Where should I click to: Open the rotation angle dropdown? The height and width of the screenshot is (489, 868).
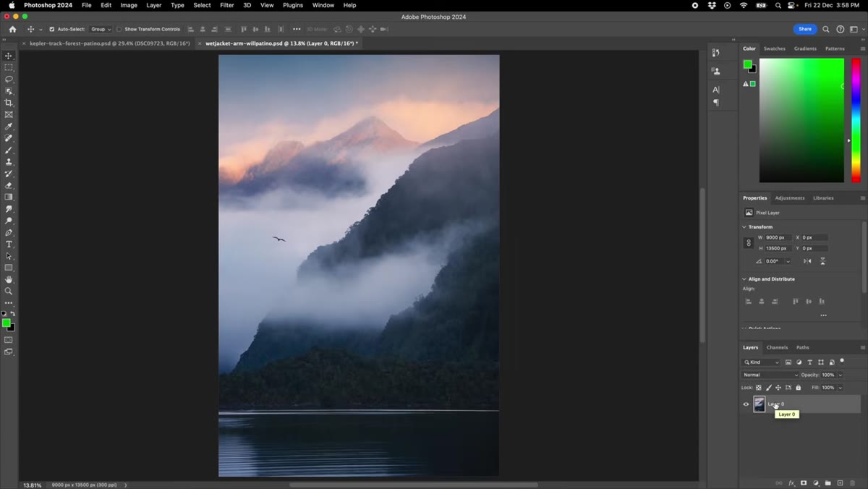pos(788,261)
